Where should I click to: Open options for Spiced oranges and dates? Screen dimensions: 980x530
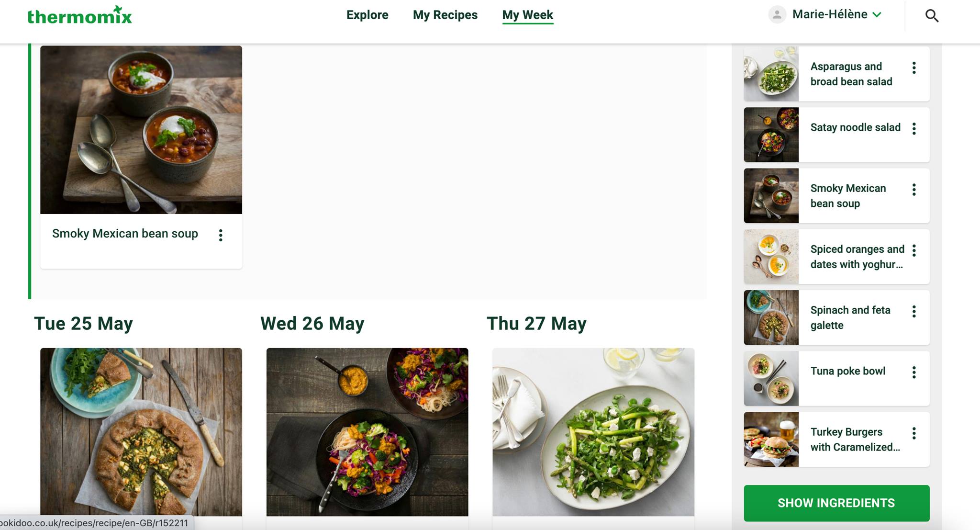coord(914,250)
